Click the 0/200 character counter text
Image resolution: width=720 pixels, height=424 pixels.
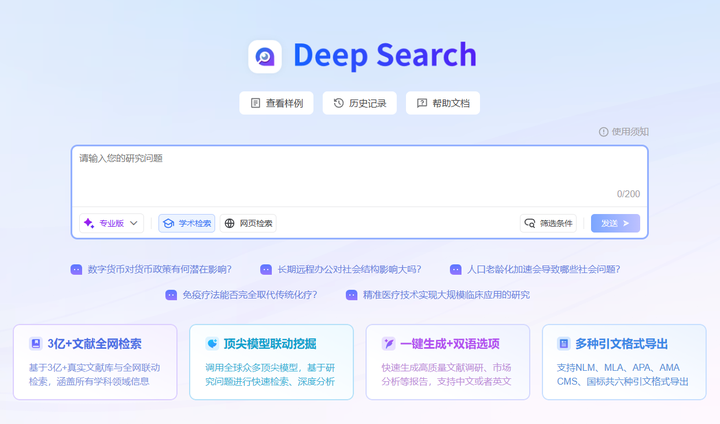pos(628,194)
